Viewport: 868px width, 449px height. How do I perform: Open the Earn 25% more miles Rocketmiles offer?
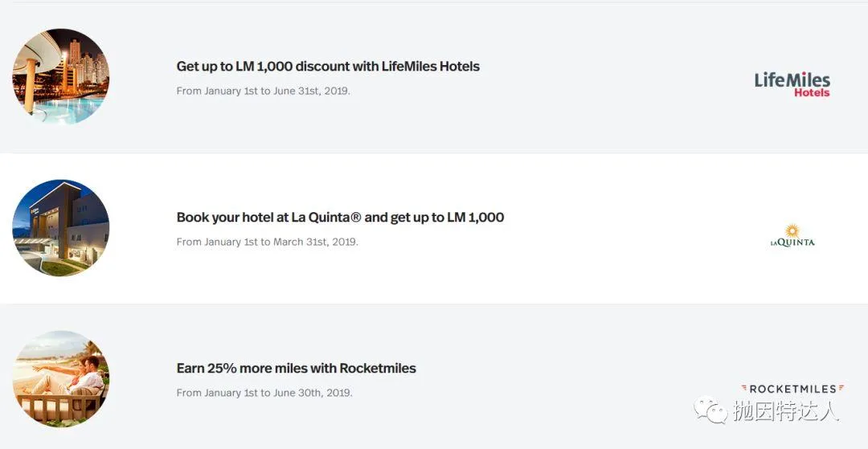tap(297, 369)
